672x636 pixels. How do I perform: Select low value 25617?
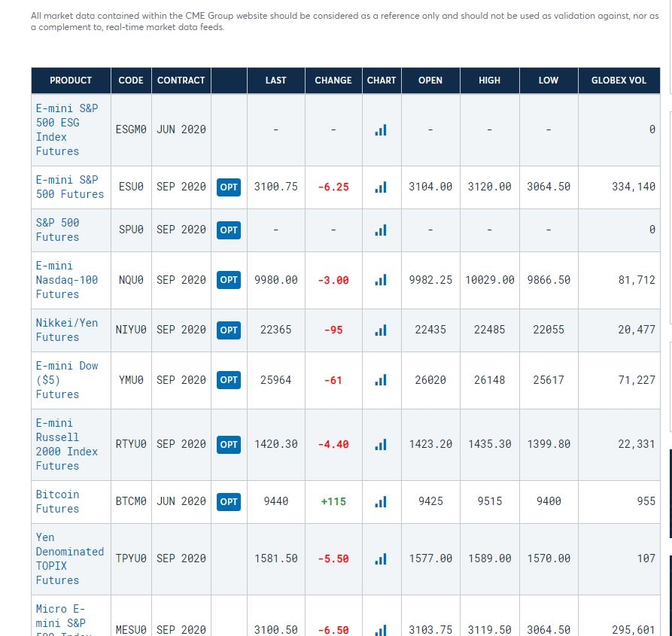point(548,380)
